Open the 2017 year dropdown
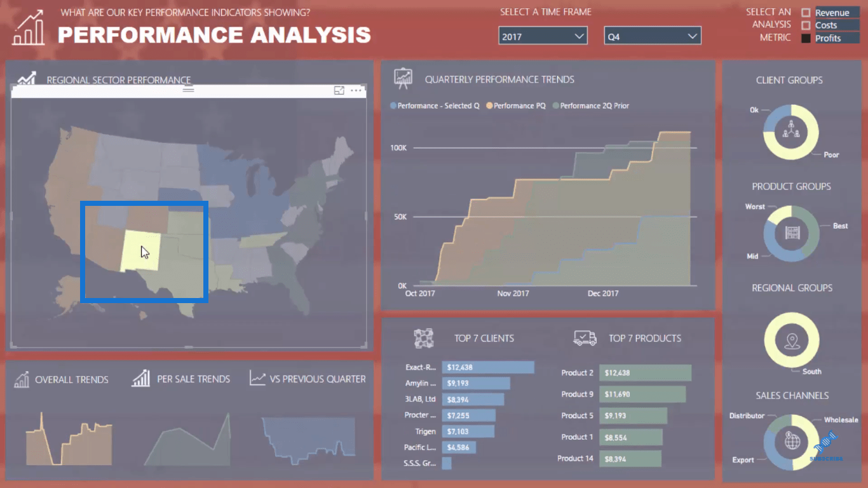This screenshot has height=488, width=868. (x=543, y=36)
